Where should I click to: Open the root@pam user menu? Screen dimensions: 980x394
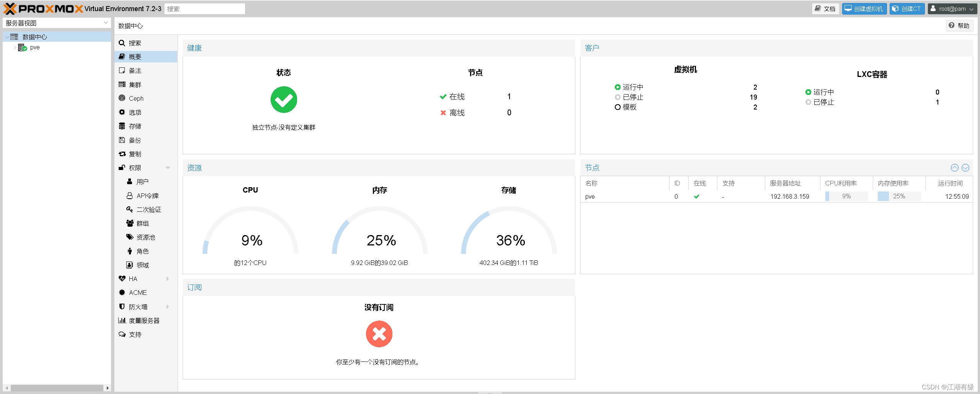(952, 9)
